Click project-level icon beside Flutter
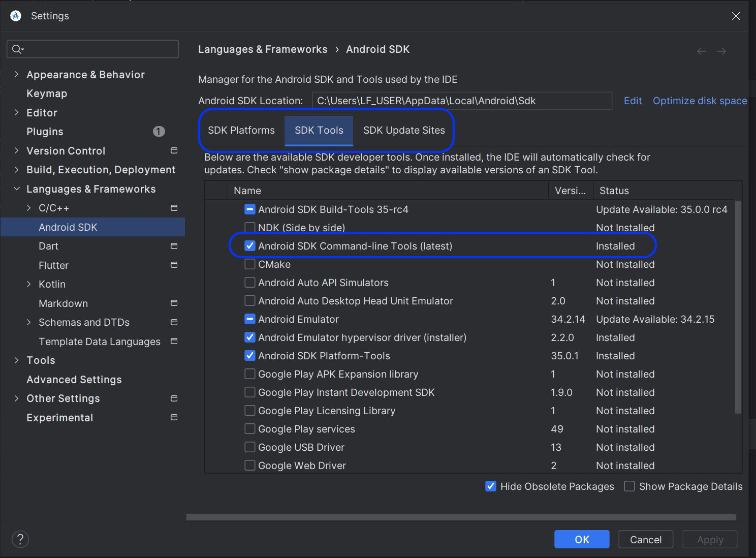Image resolution: width=756 pixels, height=558 pixels. (174, 265)
